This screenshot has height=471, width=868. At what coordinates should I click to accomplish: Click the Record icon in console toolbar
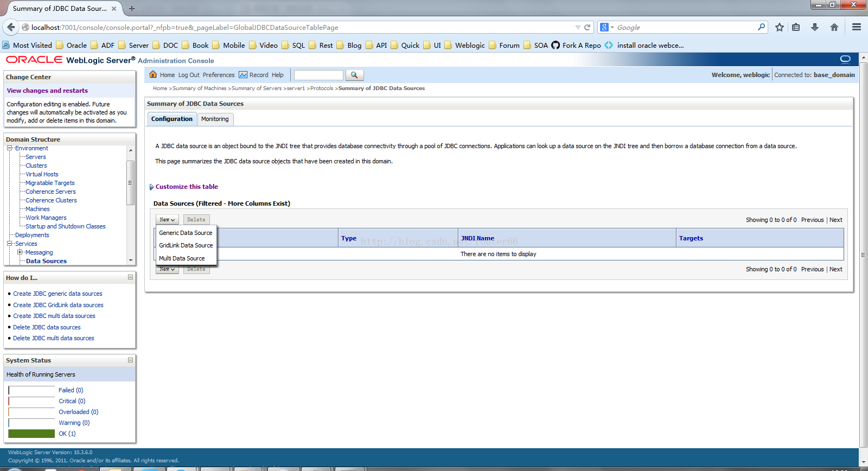[x=243, y=75]
